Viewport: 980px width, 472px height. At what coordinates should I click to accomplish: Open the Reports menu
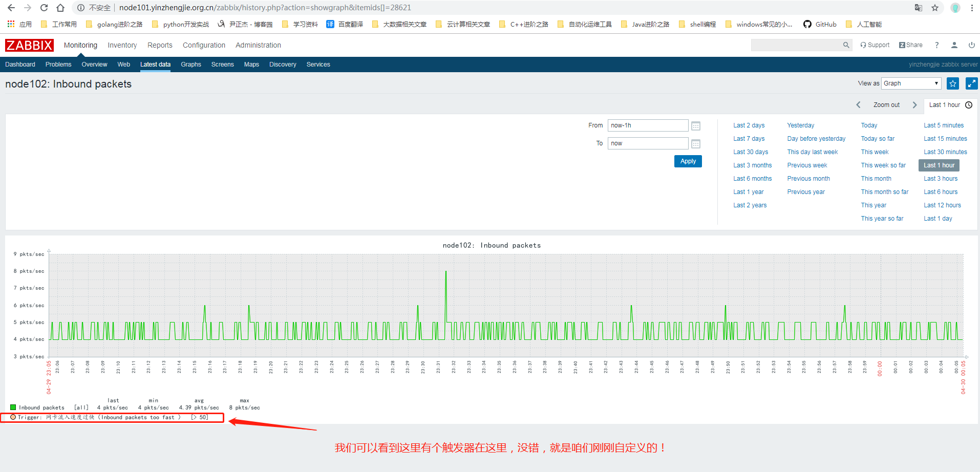point(160,45)
